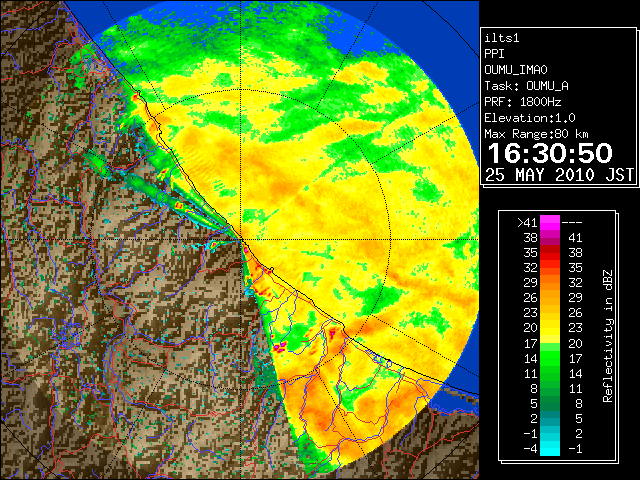Pick the bright green 14 to 17 dBZ swatch
The image size is (640, 480).
pos(550,358)
